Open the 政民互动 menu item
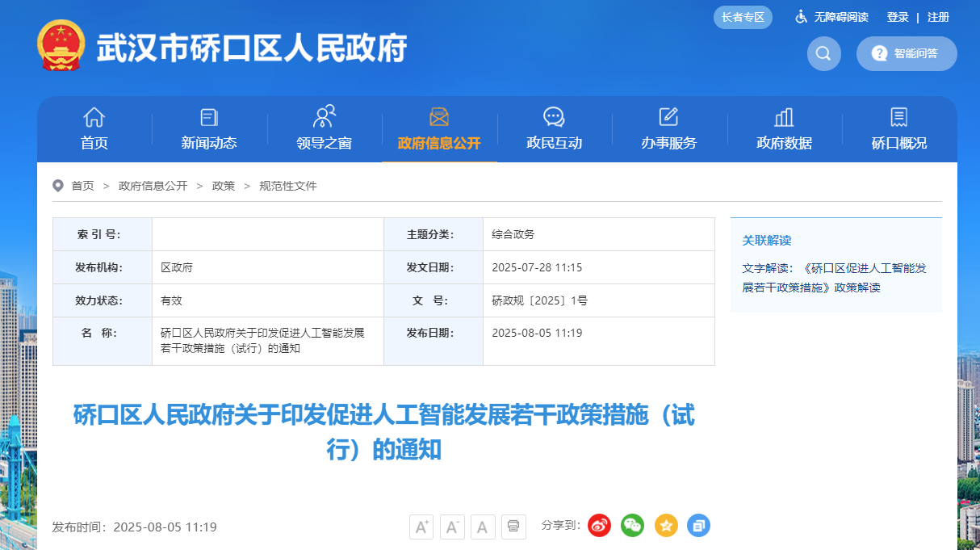The image size is (980, 550). [x=554, y=129]
